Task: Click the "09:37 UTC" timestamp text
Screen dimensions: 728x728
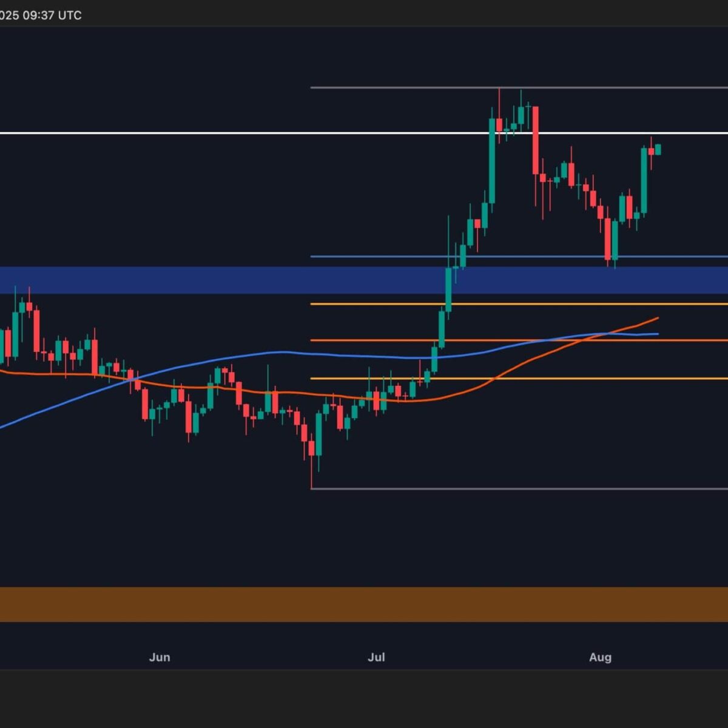Action: (53, 15)
